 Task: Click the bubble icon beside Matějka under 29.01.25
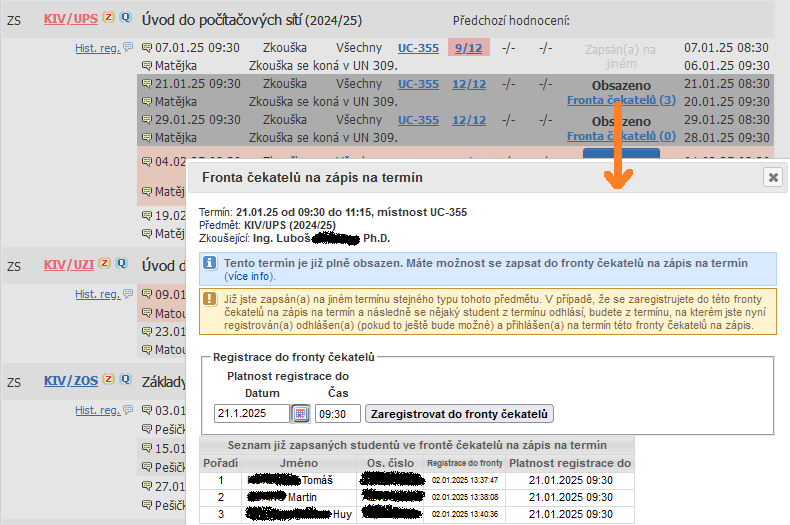(x=147, y=138)
